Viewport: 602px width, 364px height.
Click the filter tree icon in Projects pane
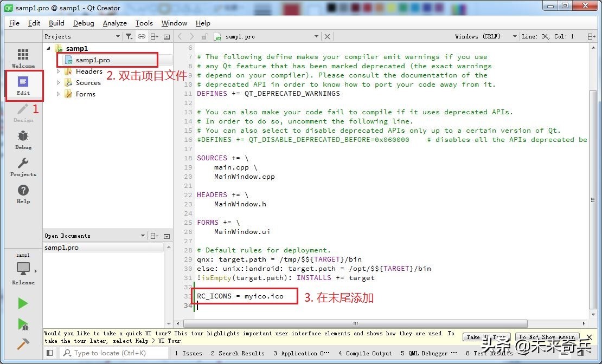pos(129,36)
